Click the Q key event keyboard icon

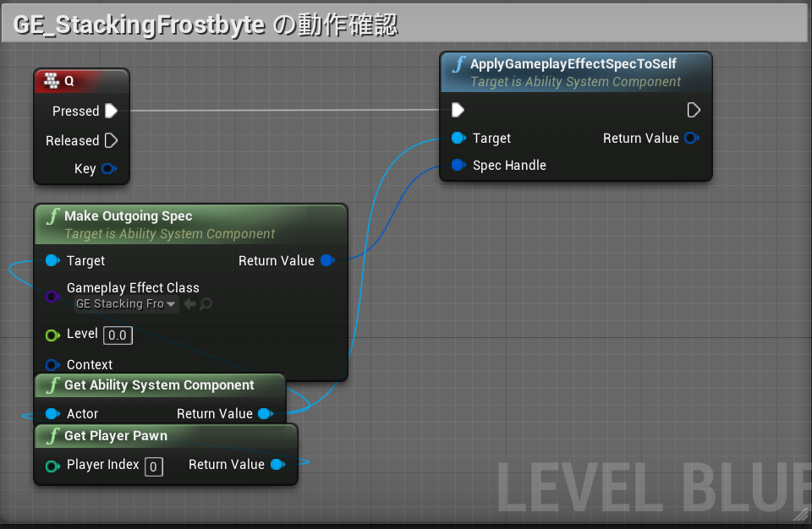[52, 81]
